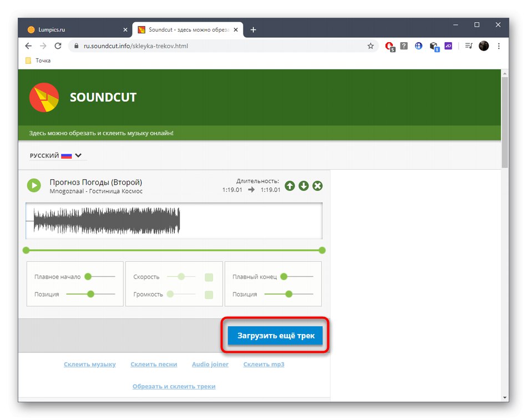Open a new browser tab

click(253, 29)
